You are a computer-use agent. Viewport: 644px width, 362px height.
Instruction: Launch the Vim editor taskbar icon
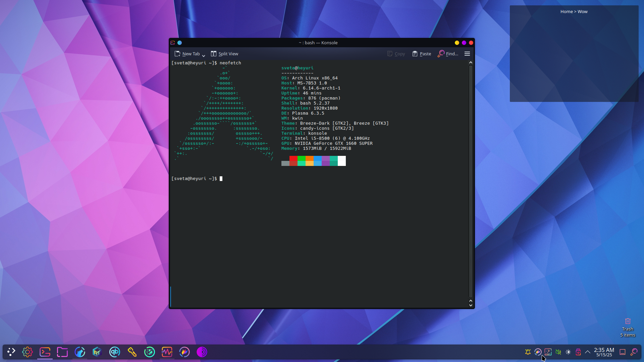(150, 352)
